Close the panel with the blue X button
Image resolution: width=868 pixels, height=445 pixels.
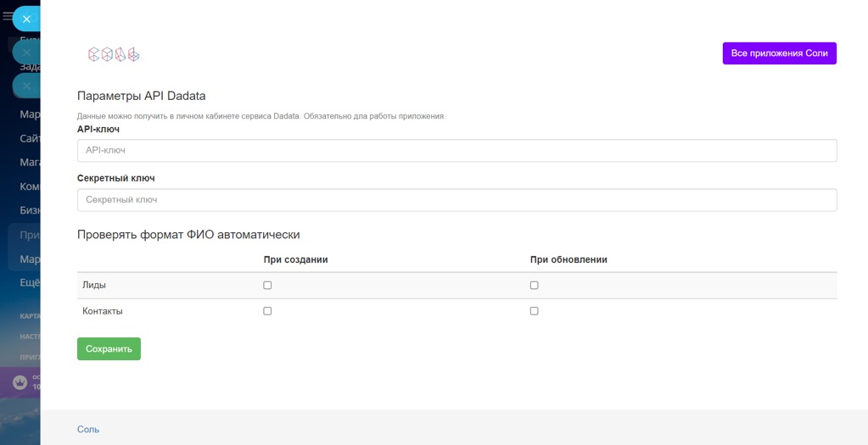(26, 19)
